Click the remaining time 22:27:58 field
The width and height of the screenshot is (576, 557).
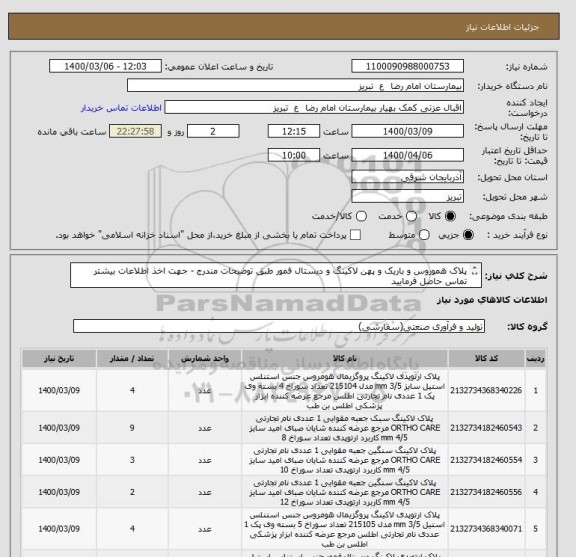135,131
